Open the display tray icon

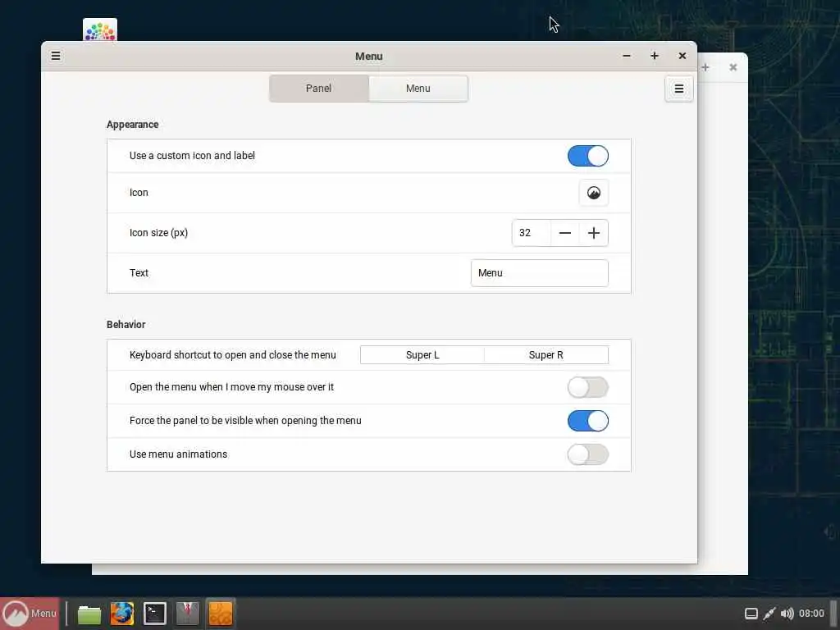pyautogui.click(x=751, y=614)
